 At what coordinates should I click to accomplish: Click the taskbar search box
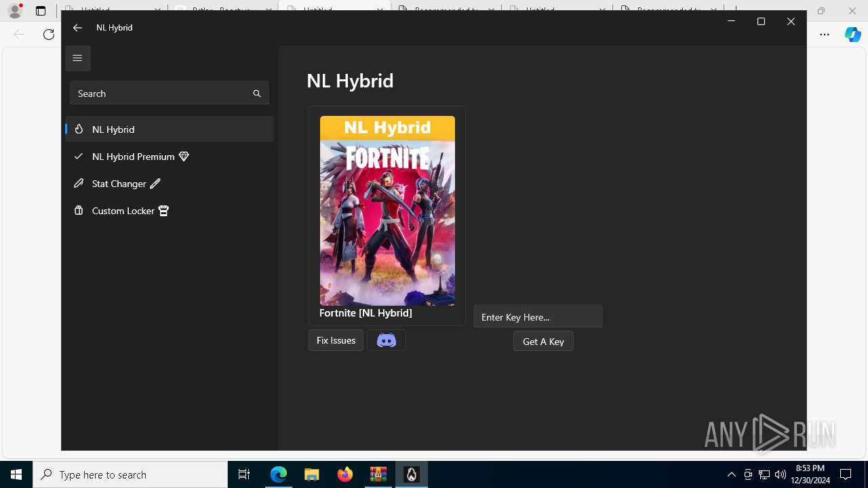(130, 474)
